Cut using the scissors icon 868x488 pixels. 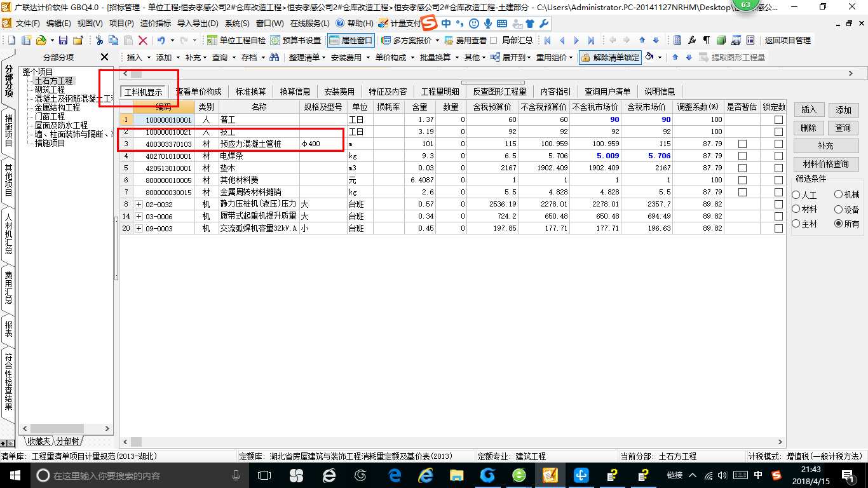[99, 40]
